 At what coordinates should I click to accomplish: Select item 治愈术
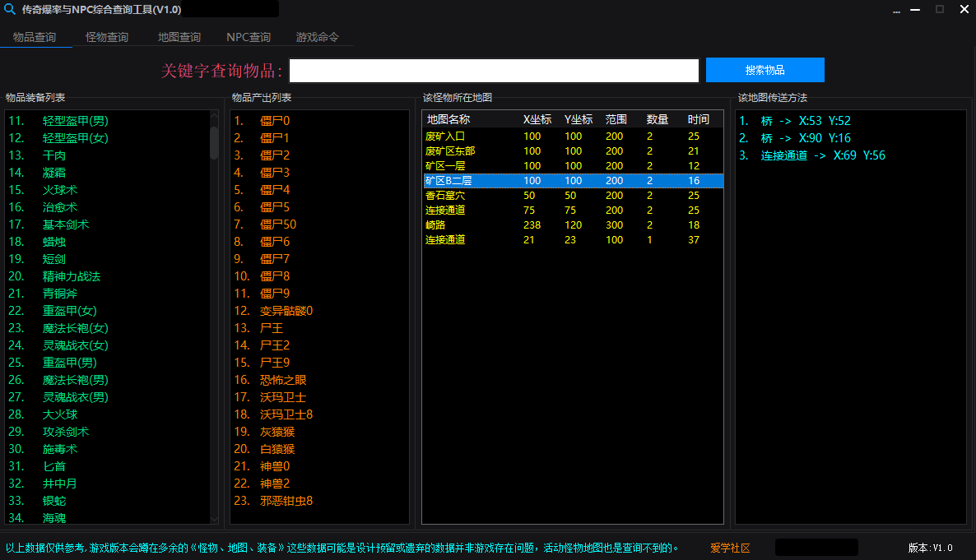coord(60,207)
